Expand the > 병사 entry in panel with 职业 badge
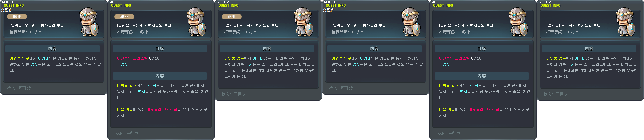Screen dimensions: 644x140 [122, 64]
